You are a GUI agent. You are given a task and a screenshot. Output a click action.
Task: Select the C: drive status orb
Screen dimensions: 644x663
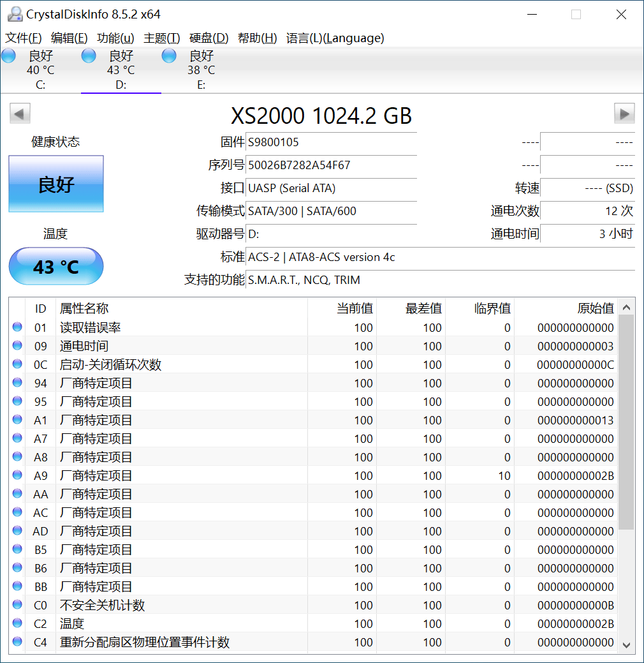[x=8, y=56]
